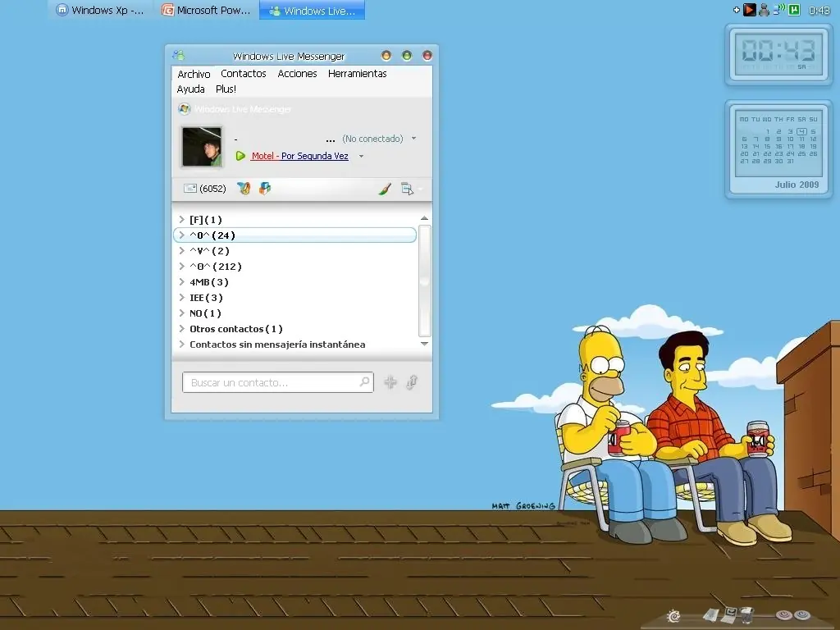Open the Contactos menu
840x630 pixels.
[244, 73]
